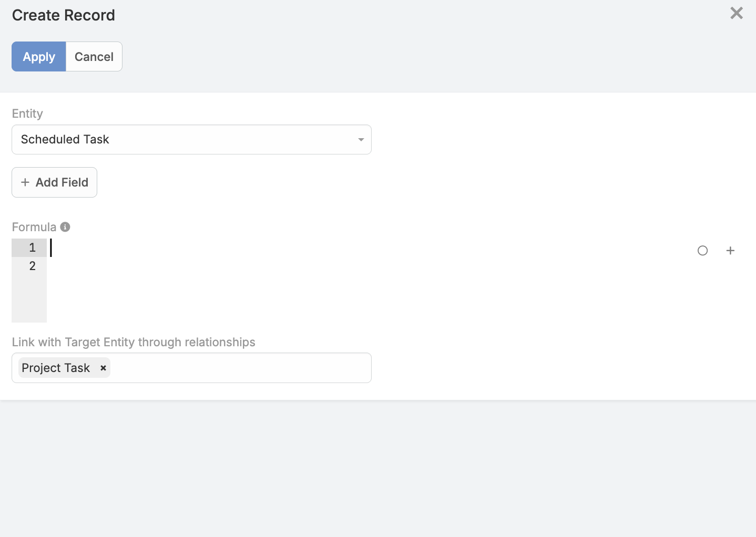Image resolution: width=756 pixels, height=537 pixels.
Task: Show the Formula info tooltip icon
Action: click(x=65, y=227)
